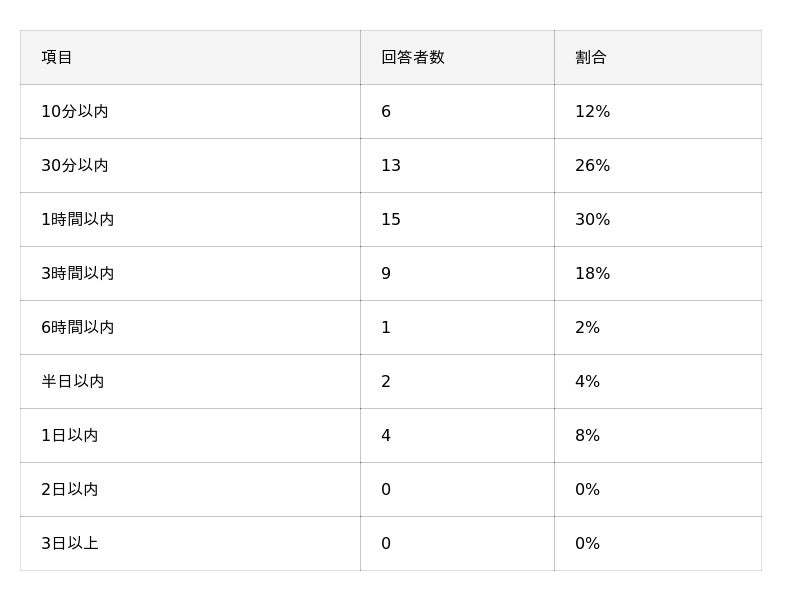Select the 10分以内 row label

point(75,112)
